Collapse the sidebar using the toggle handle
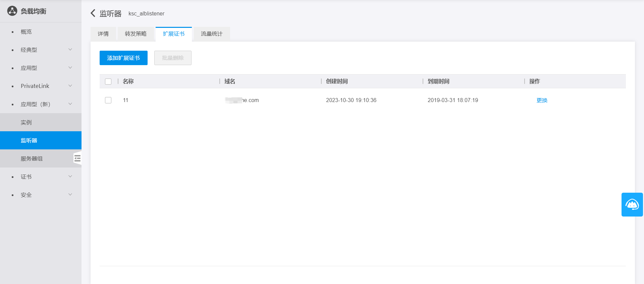Image resolution: width=644 pixels, height=284 pixels. [x=77, y=158]
